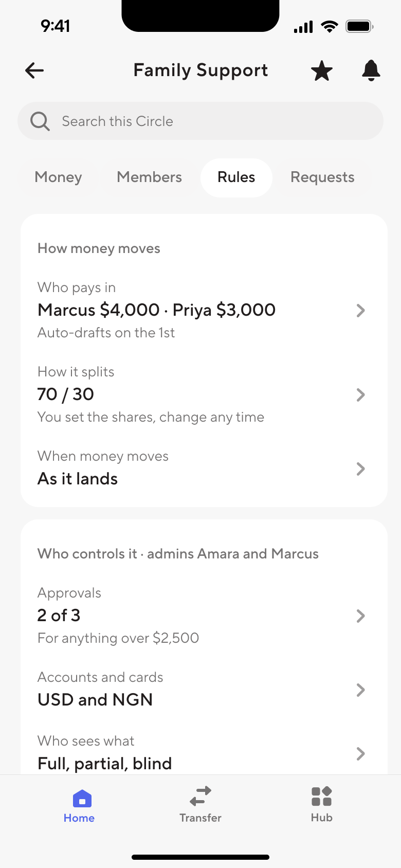Switch to the Requests tab
The width and height of the screenshot is (401, 868).
click(x=322, y=177)
